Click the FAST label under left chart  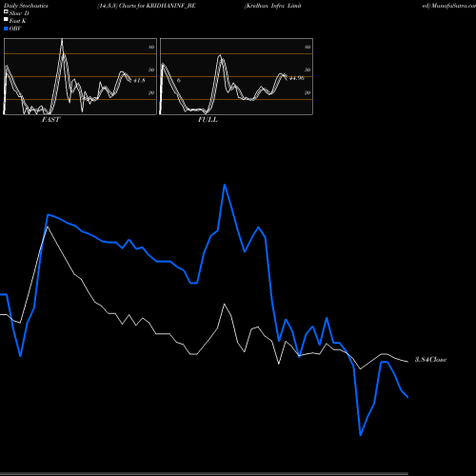click(50, 119)
